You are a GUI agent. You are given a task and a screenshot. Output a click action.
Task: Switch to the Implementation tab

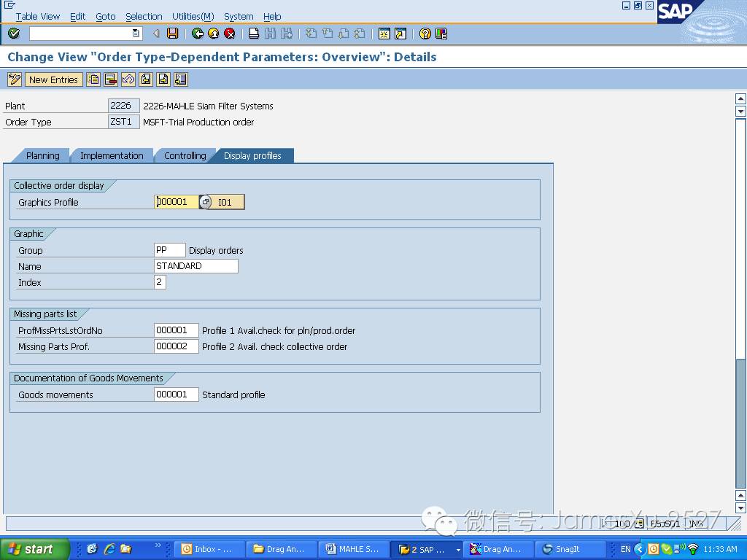click(x=112, y=156)
